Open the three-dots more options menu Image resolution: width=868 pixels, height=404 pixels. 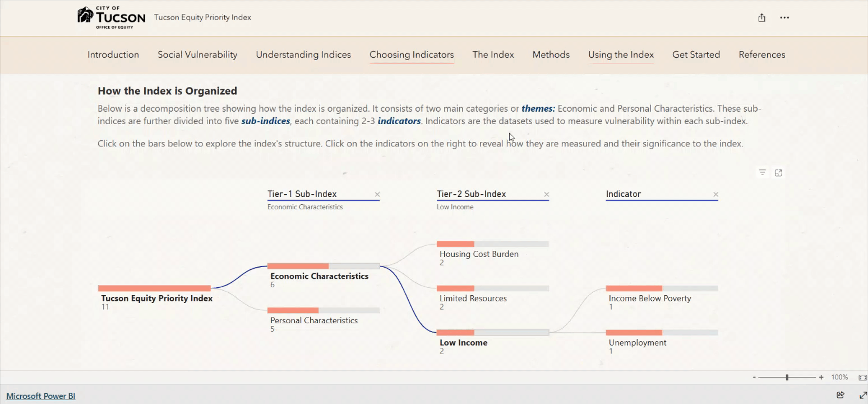pyautogui.click(x=784, y=17)
